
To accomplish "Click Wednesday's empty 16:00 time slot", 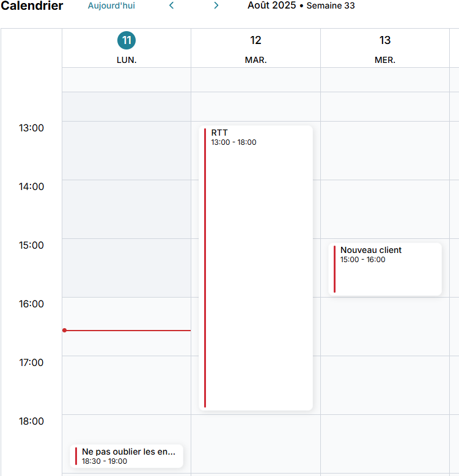I will pos(385,326).
